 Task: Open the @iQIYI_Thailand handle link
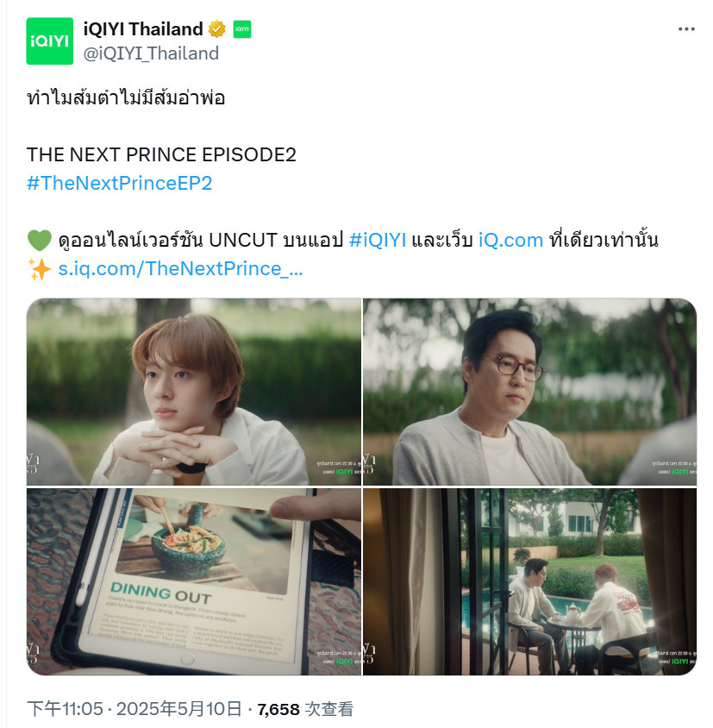pos(151,53)
